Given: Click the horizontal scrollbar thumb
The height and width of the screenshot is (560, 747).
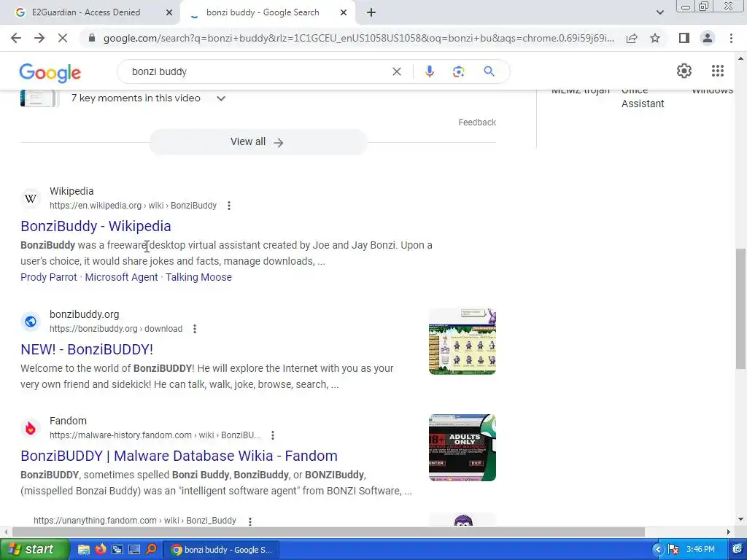Looking at the screenshot, I should [x=328, y=532].
